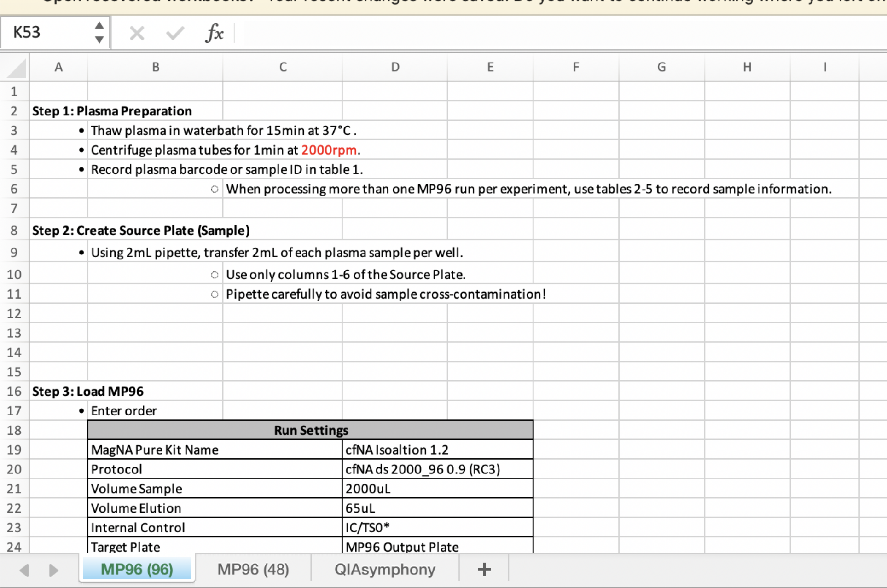Select the Volume Elution 65uL cell
The image size is (887, 588).
(437, 508)
